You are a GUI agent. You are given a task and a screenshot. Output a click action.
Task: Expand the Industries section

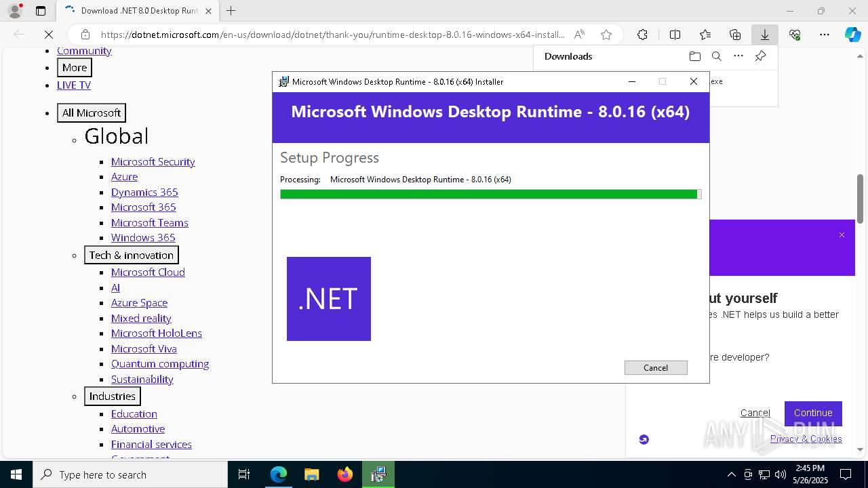(x=113, y=396)
